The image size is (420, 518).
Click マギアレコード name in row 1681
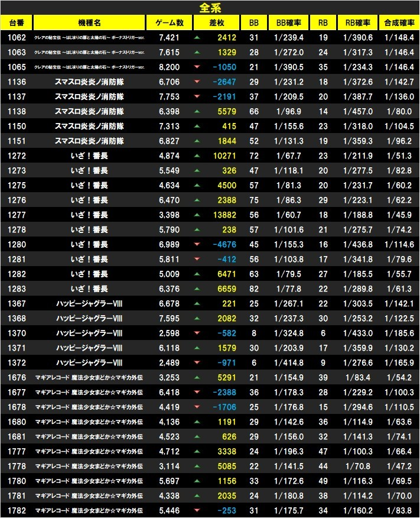89,437
